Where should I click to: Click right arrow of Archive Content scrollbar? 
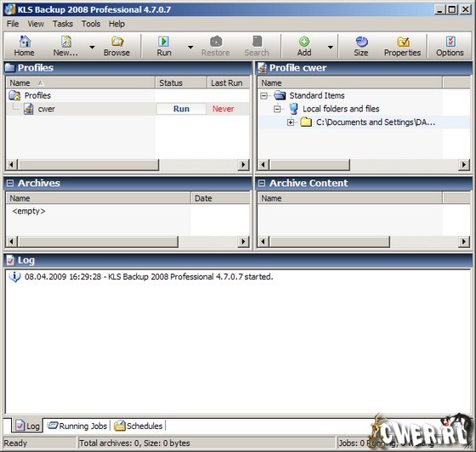(463, 242)
